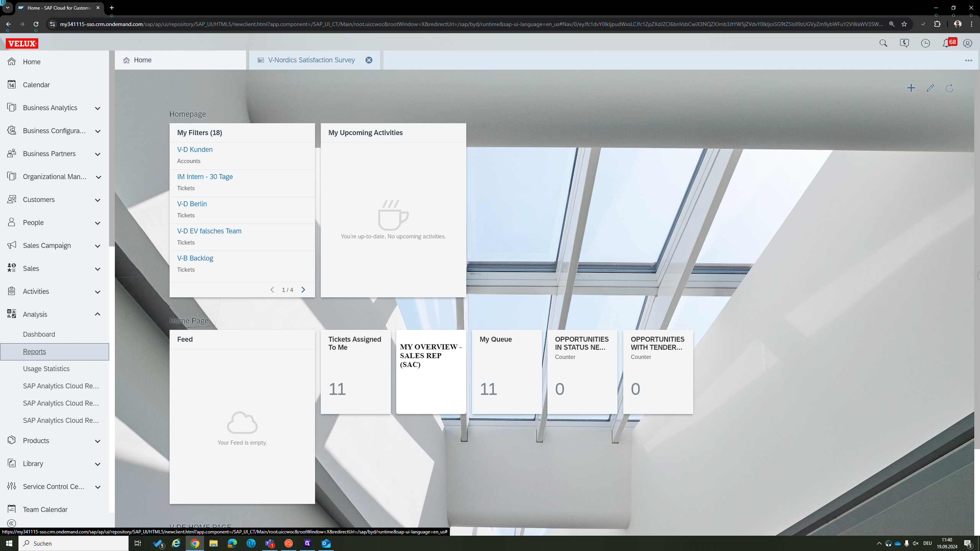Click the browser address bar
The height and width of the screenshot is (551, 980).
click(x=471, y=24)
